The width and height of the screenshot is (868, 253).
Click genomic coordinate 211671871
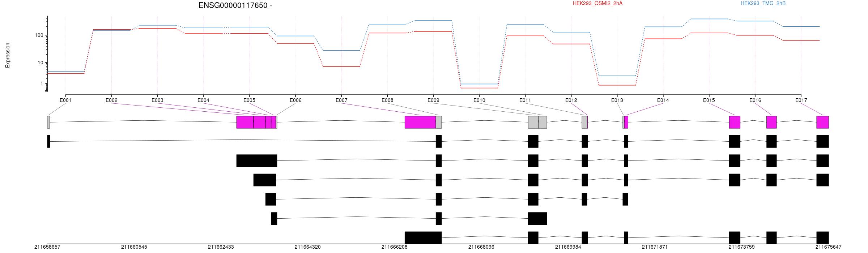click(655, 247)
